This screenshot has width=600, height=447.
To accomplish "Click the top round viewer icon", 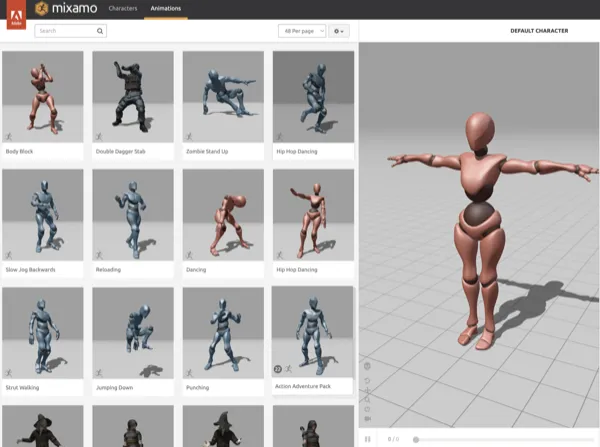I will (367, 366).
